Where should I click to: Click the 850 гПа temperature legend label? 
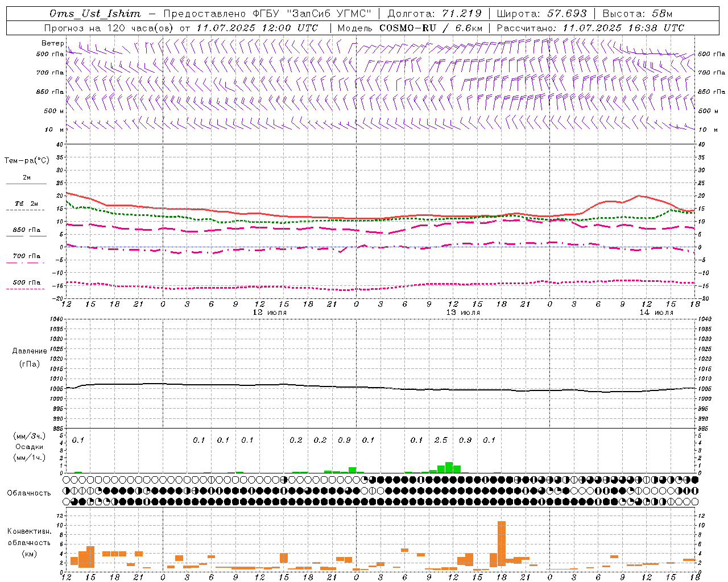click(x=27, y=230)
